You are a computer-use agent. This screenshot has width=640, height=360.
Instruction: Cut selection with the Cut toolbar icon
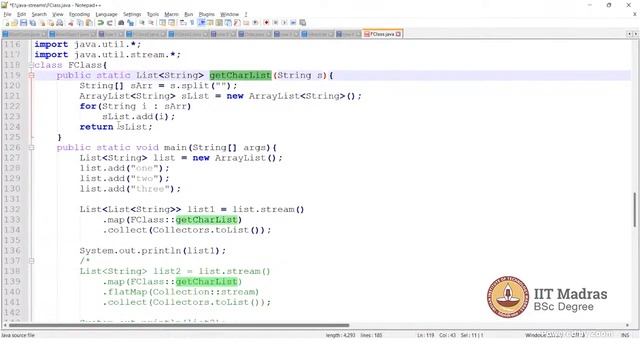click(71, 22)
